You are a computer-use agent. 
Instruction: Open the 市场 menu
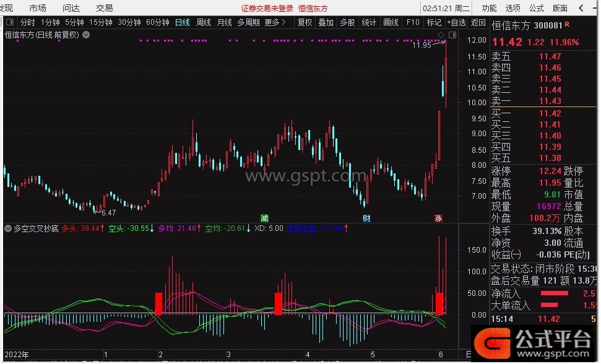point(38,8)
